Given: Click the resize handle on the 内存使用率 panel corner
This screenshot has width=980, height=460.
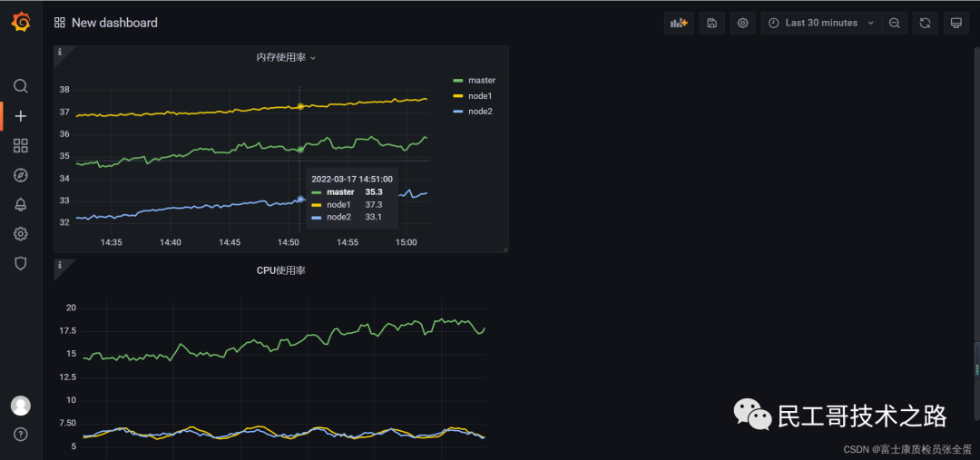Looking at the screenshot, I should tap(505, 250).
